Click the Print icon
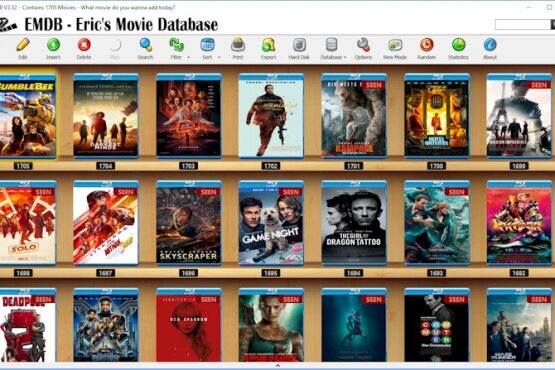This screenshot has height=370, width=555. pyautogui.click(x=238, y=45)
